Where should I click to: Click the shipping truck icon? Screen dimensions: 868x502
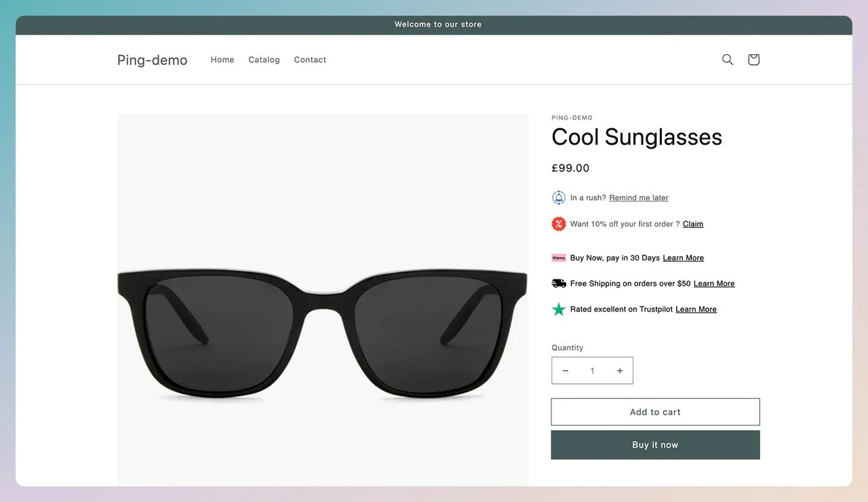(559, 284)
